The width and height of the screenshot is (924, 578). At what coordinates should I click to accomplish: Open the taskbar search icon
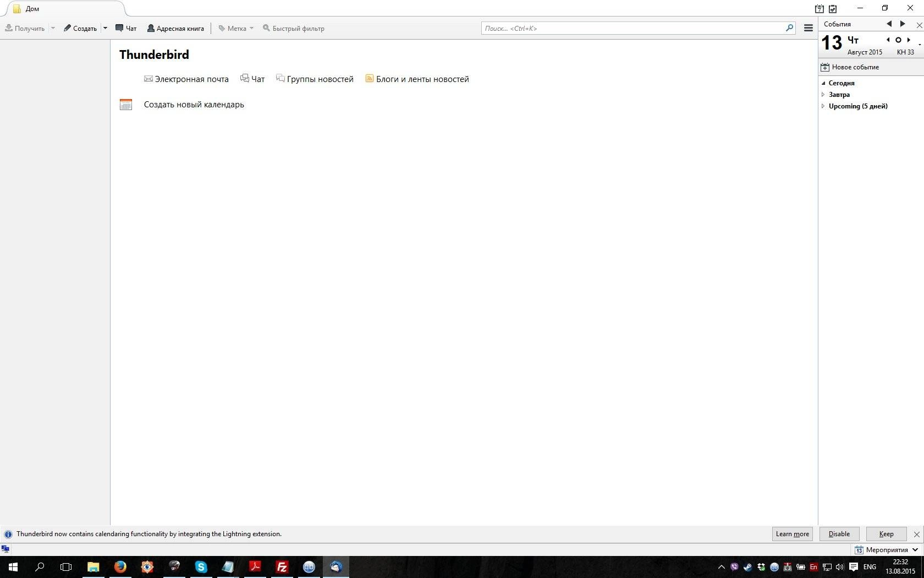pyautogui.click(x=40, y=567)
